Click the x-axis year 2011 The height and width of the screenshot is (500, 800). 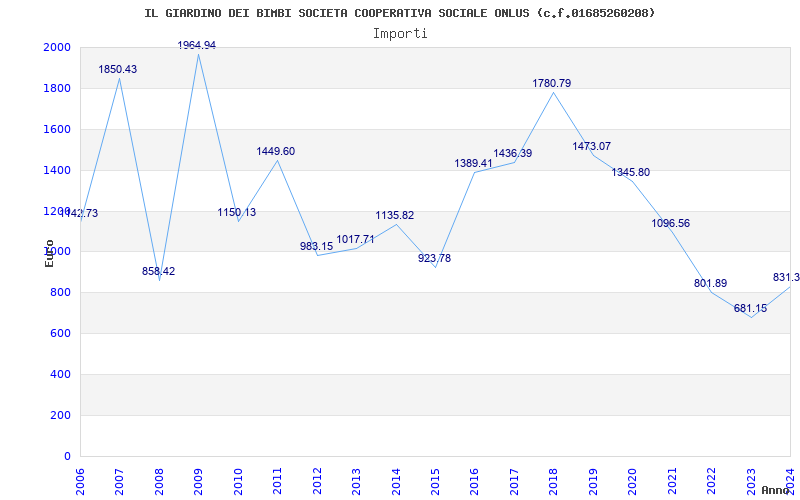[x=278, y=481]
